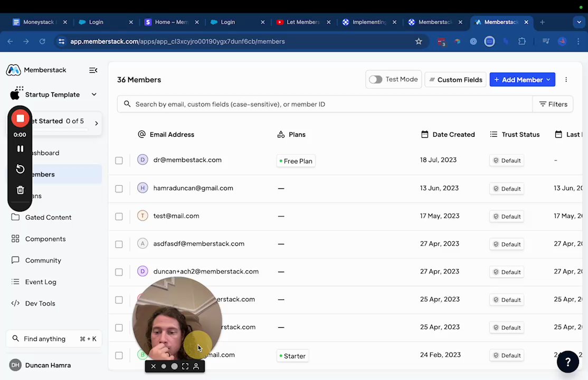Open Custom Fields
Image resolution: width=588 pixels, height=380 pixels.
pos(455,80)
